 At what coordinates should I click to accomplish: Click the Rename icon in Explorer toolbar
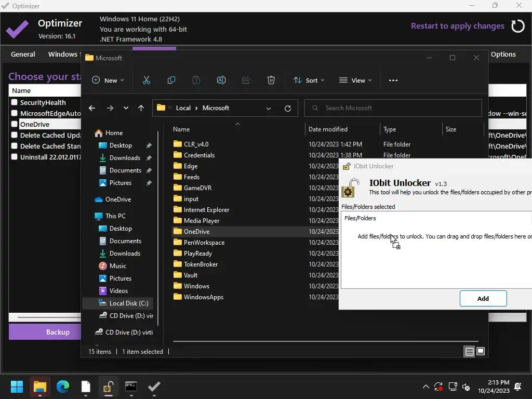point(221,81)
